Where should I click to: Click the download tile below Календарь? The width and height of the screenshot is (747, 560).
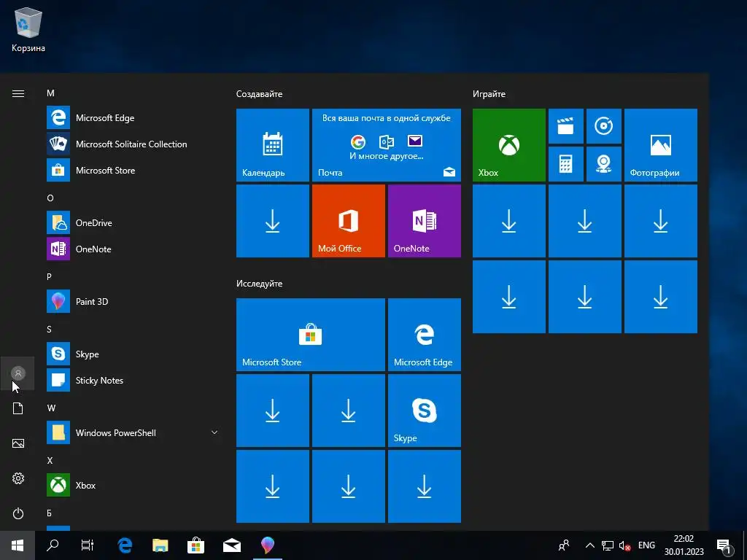pyautogui.click(x=273, y=221)
